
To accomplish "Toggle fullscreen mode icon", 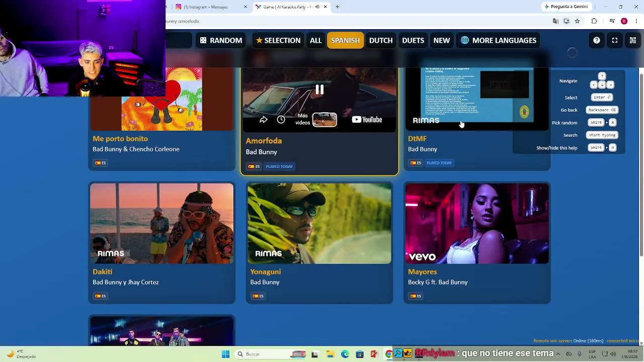I will click(615, 40).
